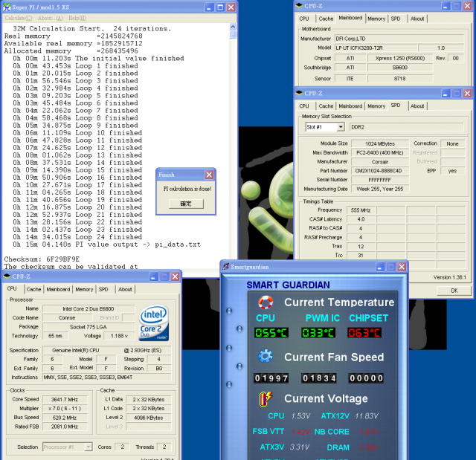This screenshot has height=460, width=476.
Task: Select Cache tab in CPU-Z CPU window
Action: pyautogui.click(x=33, y=289)
